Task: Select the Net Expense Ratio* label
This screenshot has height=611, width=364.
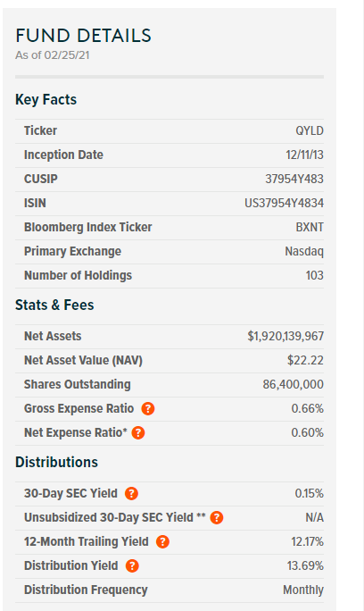Action: pyautogui.click(x=76, y=433)
